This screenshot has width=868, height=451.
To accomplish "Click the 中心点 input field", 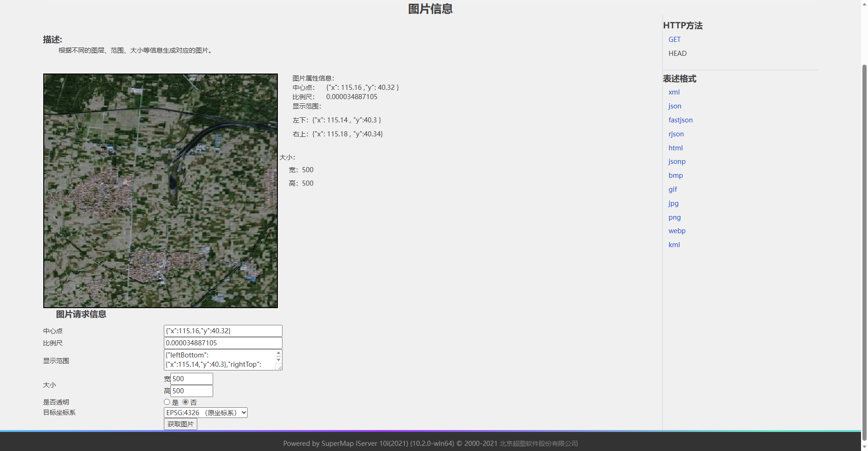I will click(223, 331).
